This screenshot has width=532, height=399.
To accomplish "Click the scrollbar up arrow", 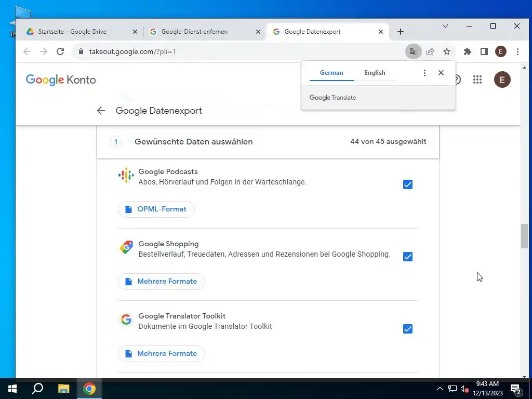I will pyautogui.click(x=525, y=68).
